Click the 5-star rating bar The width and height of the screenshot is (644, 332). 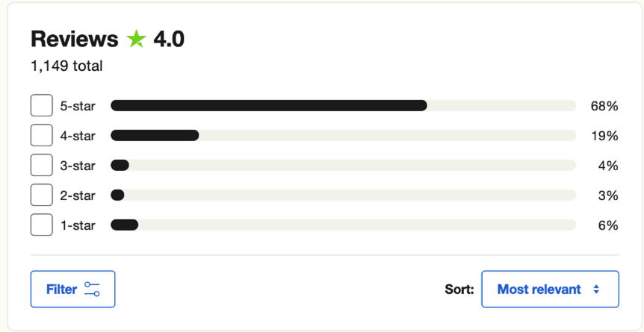[343, 106]
